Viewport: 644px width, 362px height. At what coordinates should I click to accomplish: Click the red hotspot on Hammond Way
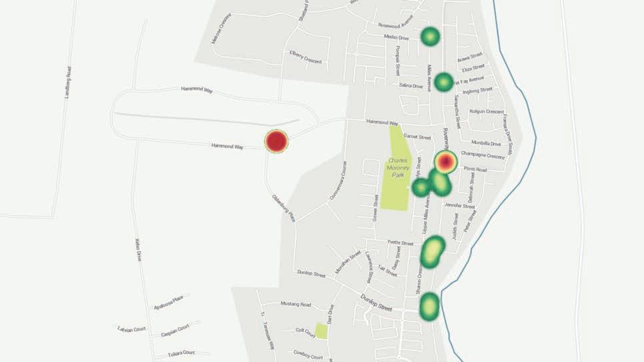[277, 141]
